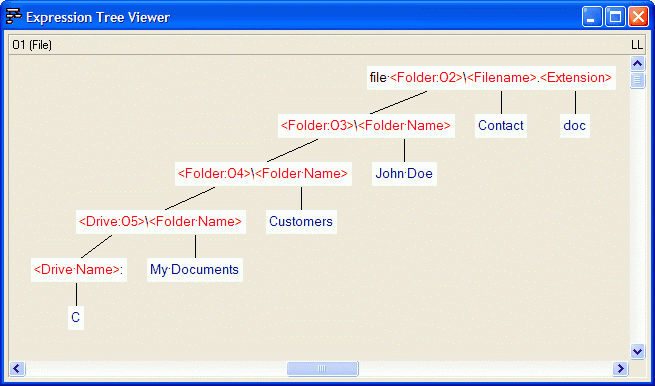Select the Drive:O5 Folder Name node
The height and width of the screenshot is (386, 655).
point(161,222)
